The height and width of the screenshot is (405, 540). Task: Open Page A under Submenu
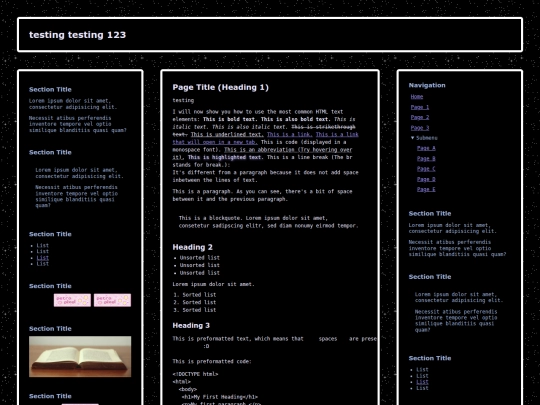click(426, 148)
